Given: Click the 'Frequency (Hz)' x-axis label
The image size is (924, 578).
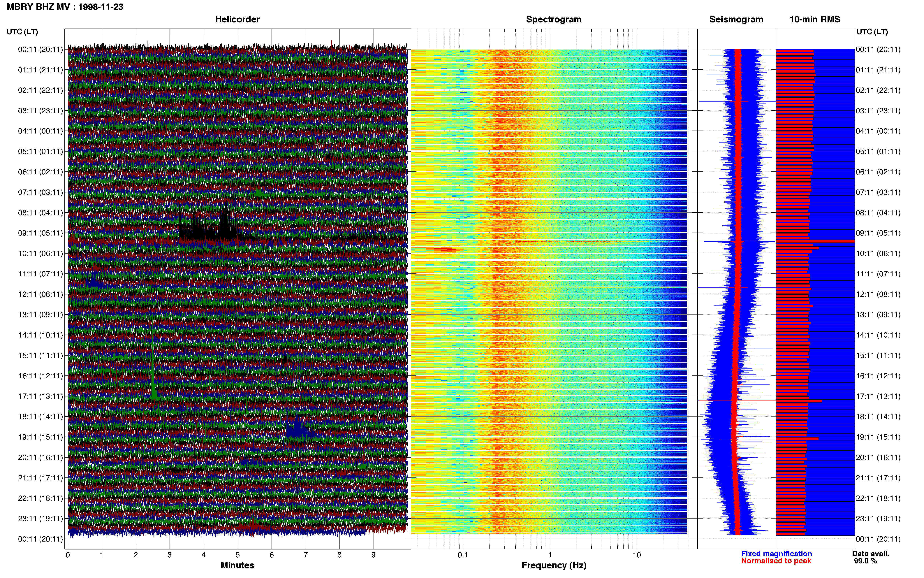Looking at the screenshot, I should [x=554, y=565].
